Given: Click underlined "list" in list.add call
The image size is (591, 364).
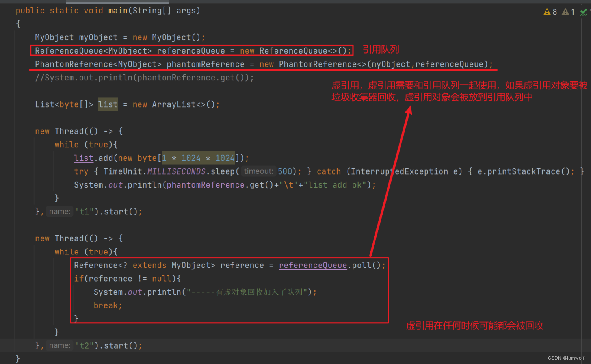Looking at the screenshot, I should coord(84,158).
